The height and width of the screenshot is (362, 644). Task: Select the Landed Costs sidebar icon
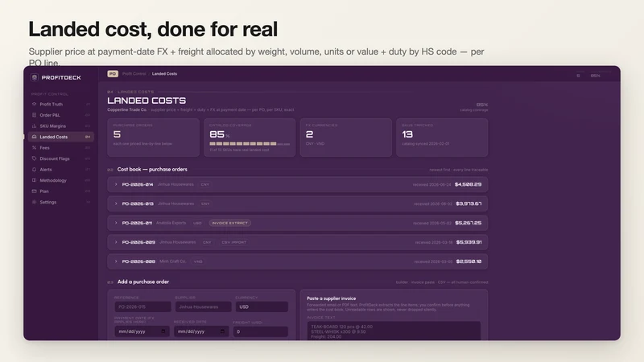click(x=34, y=137)
